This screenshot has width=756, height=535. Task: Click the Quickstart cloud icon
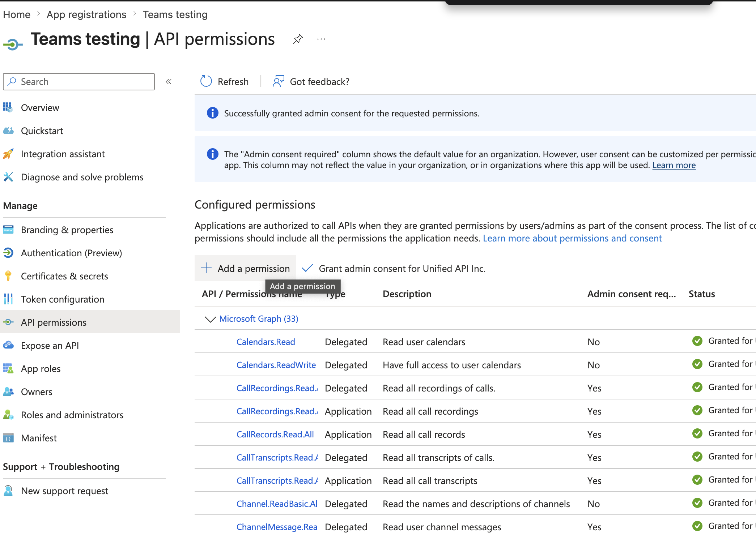(x=8, y=130)
